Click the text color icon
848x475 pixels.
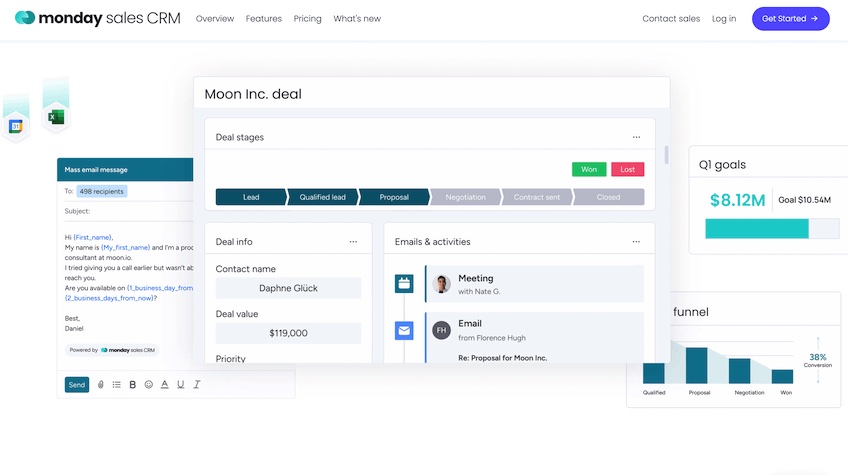164,385
